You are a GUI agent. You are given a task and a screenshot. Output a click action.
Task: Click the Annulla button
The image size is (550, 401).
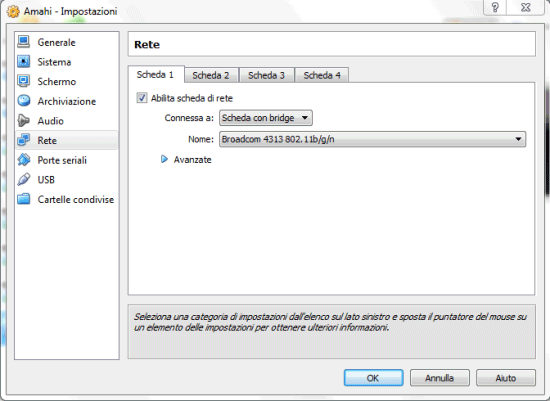[x=440, y=378]
